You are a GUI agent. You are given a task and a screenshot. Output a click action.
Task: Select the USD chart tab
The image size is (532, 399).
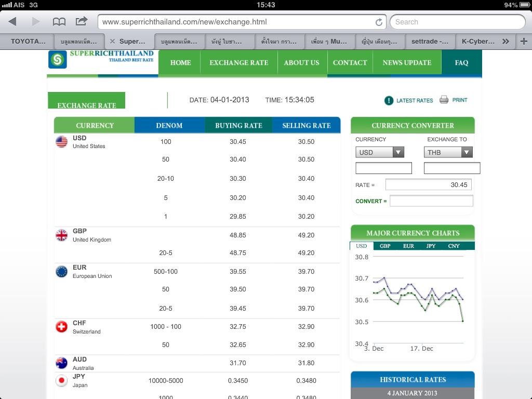[x=362, y=246]
